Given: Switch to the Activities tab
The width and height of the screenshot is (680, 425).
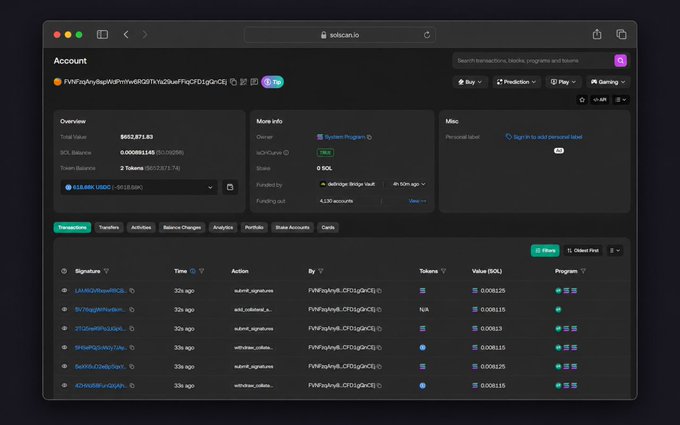Looking at the screenshot, I should tap(141, 228).
